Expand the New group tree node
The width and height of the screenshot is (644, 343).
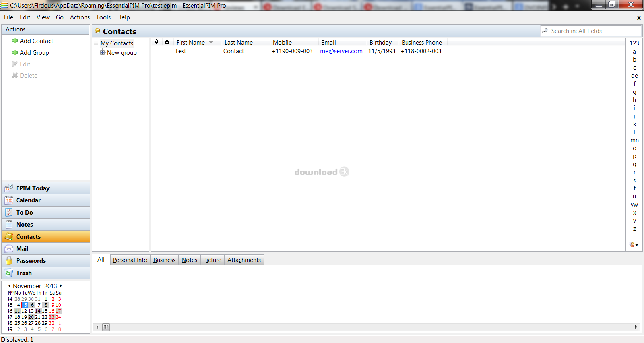103,53
